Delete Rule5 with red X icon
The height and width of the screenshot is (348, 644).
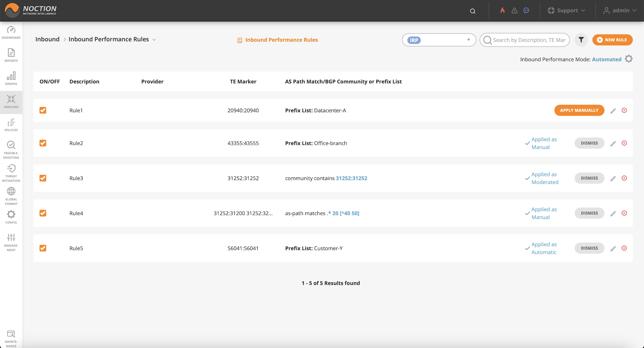624,248
